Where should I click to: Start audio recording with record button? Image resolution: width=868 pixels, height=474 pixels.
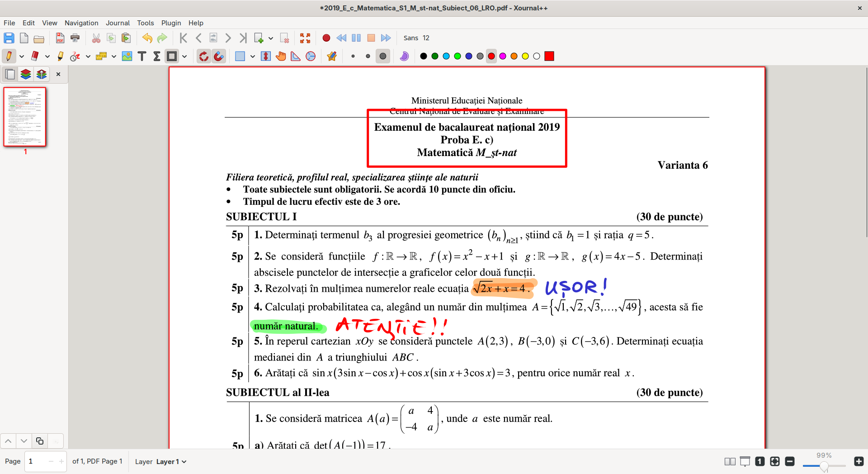point(326,38)
